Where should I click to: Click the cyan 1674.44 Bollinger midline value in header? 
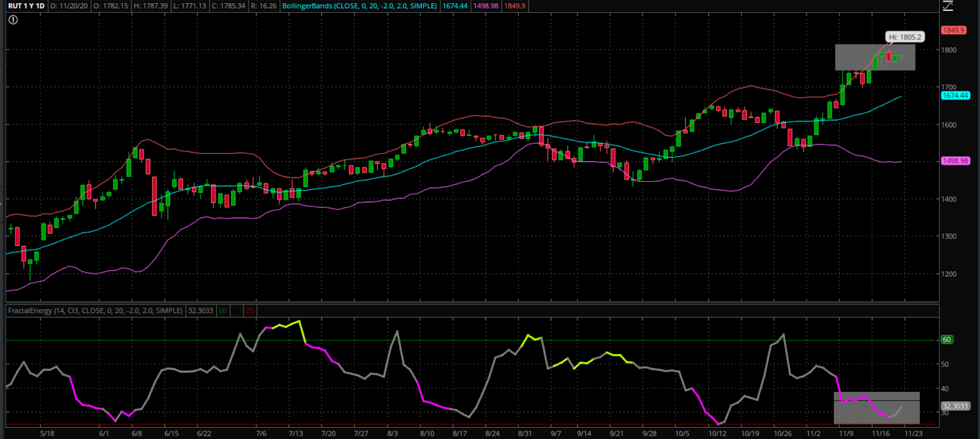click(x=455, y=6)
